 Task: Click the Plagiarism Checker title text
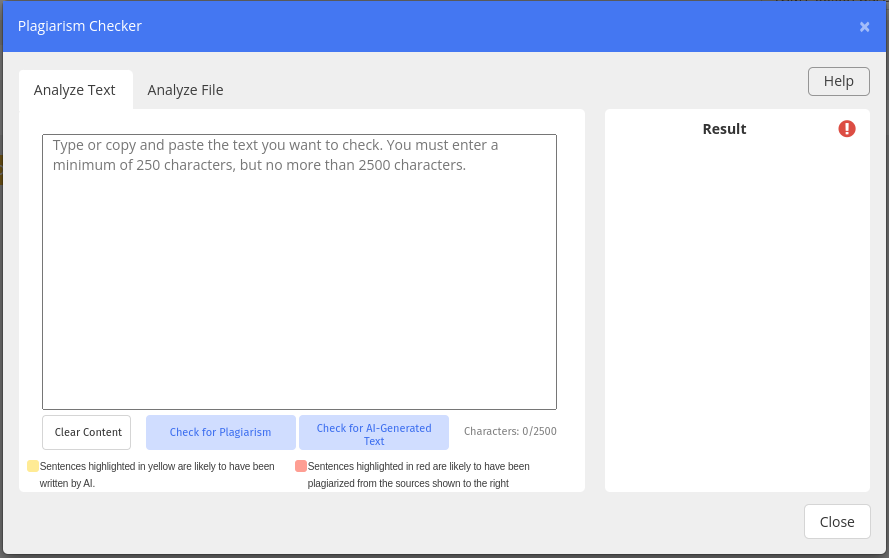(x=80, y=26)
